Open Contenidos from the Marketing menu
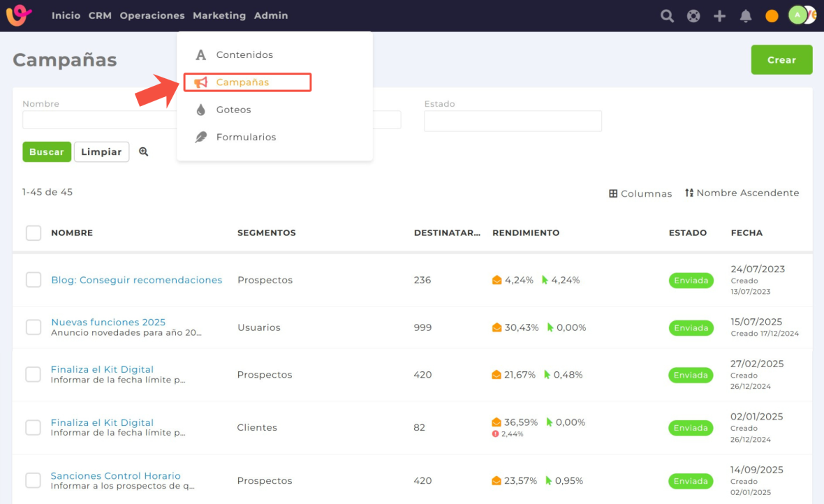 (244, 54)
